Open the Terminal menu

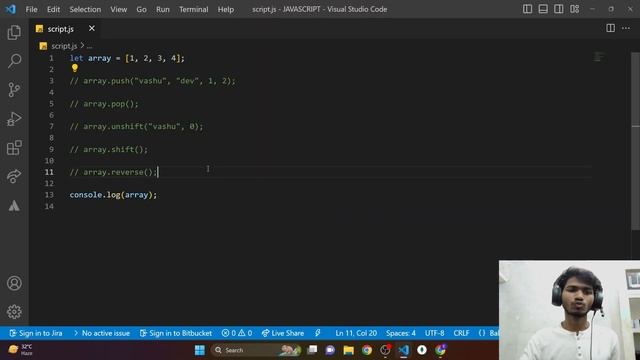pyautogui.click(x=193, y=9)
